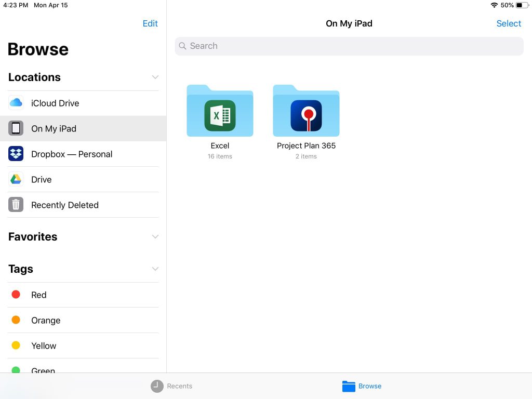Select the On My iPad location

54,128
